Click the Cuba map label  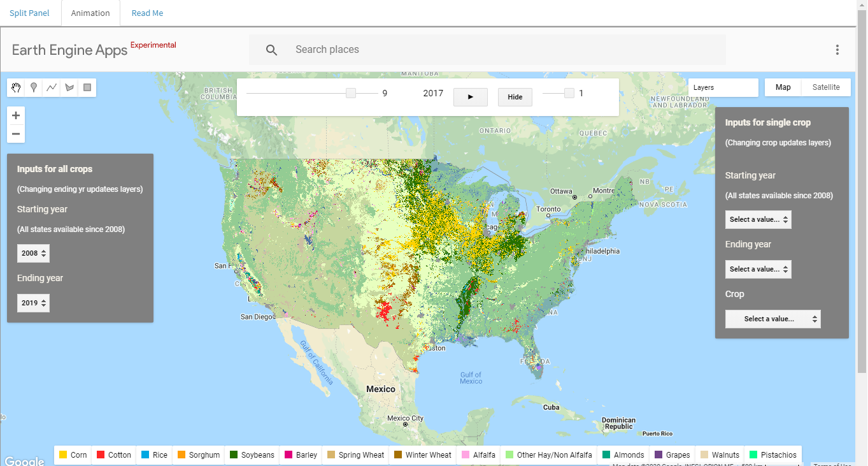(x=551, y=407)
